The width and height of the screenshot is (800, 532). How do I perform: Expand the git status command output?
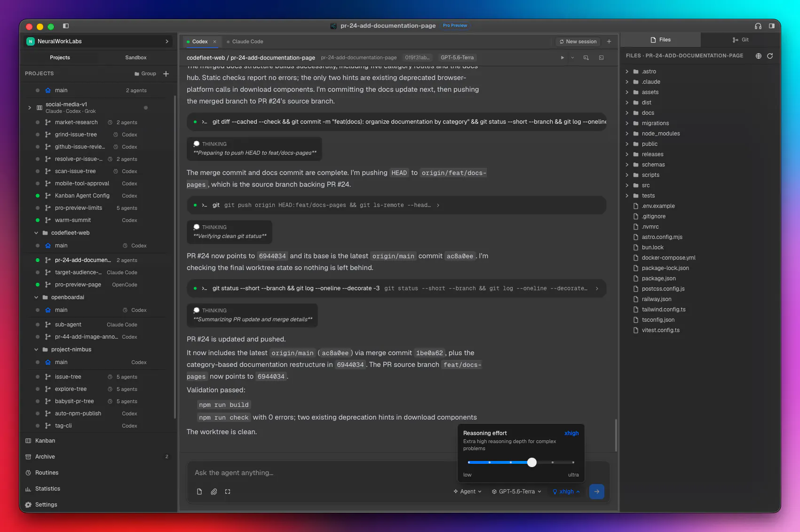point(597,288)
